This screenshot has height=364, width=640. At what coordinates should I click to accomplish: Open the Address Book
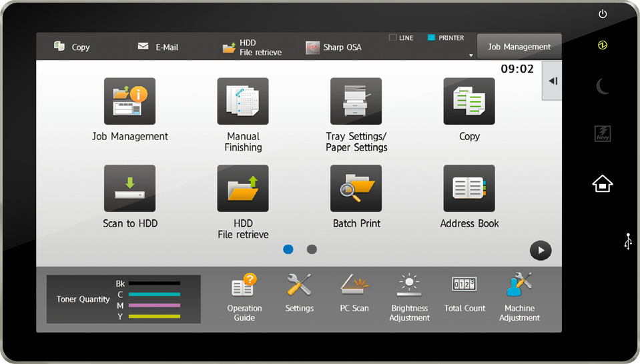coord(469,189)
